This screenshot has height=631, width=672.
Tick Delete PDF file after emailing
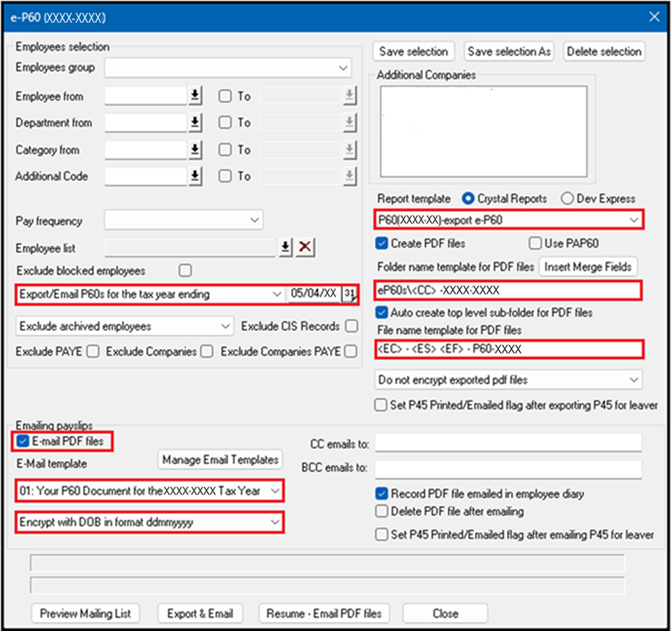click(382, 511)
